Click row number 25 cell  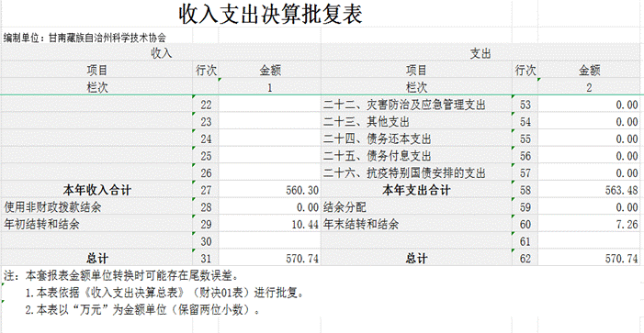click(206, 156)
